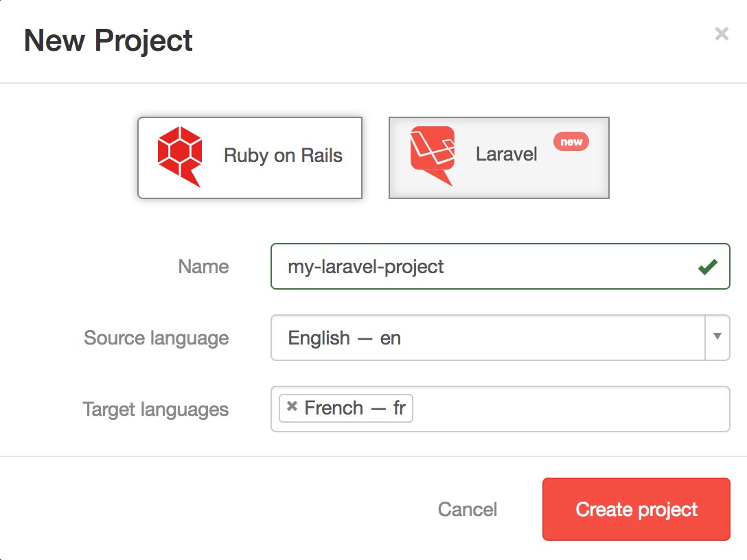747x560 pixels.
Task: Click the Source language dropdown arrow
Action: [x=717, y=337]
